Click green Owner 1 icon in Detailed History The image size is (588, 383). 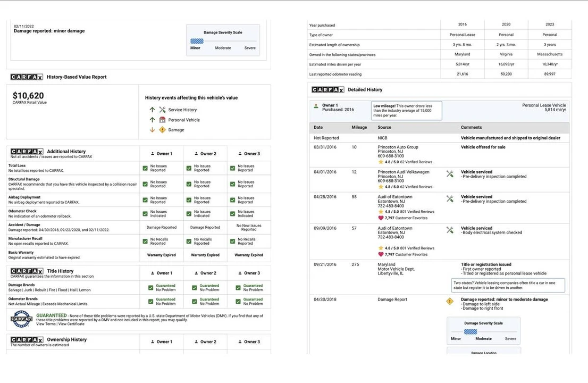[x=316, y=106]
